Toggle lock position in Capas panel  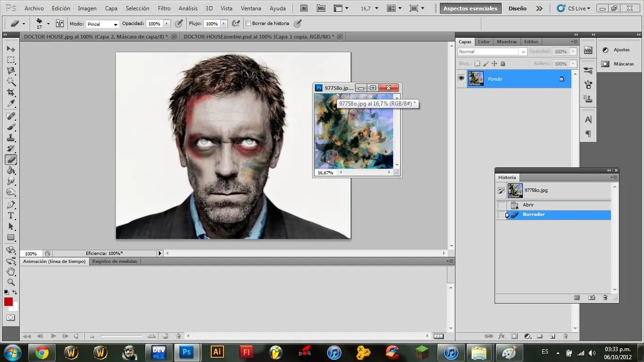(x=494, y=64)
